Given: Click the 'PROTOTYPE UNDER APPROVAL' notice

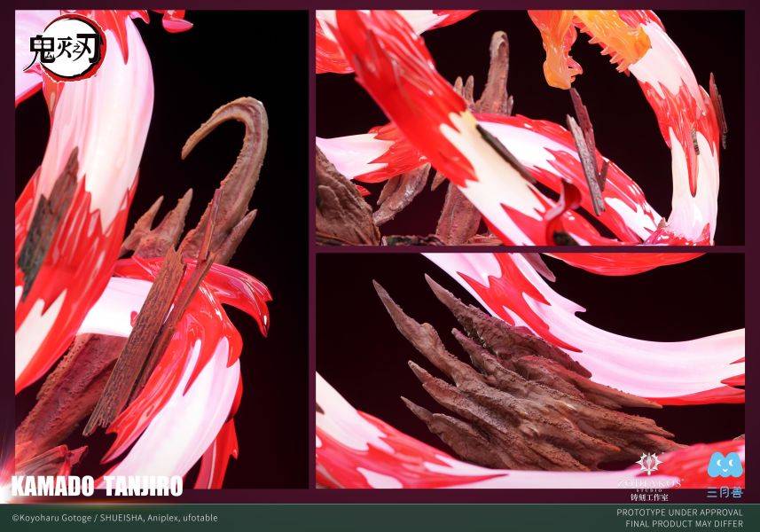Looking at the screenshot, I should pos(679,512).
